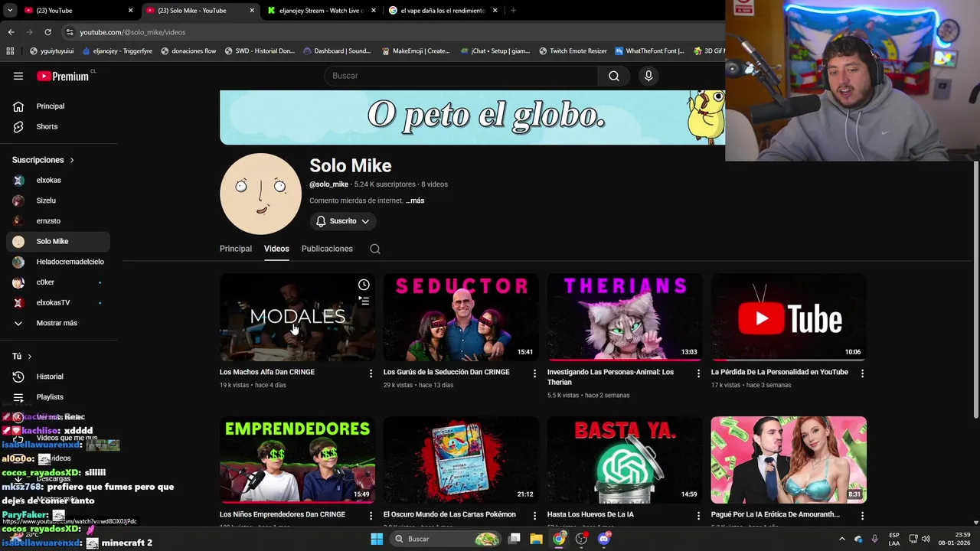The width and height of the screenshot is (980, 551).
Task: Play the BASTA YA video thumbnail
Action: (x=625, y=460)
